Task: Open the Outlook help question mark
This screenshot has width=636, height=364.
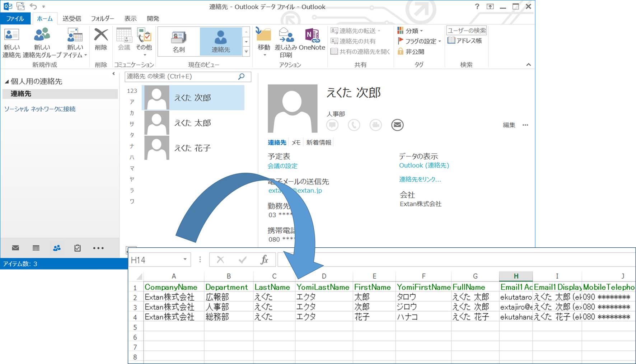Action: coord(477,6)
